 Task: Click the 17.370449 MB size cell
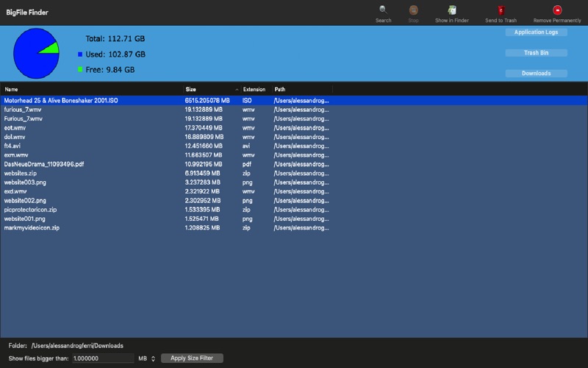coord(204,128)
